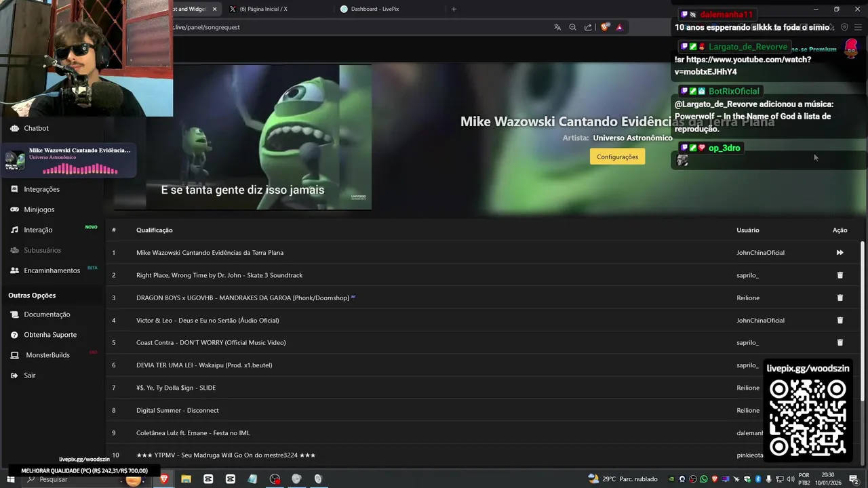Open the MonsterBuilds link
Image resolution: width=868 pixels, height=488 pixels.
click(47, 355)
